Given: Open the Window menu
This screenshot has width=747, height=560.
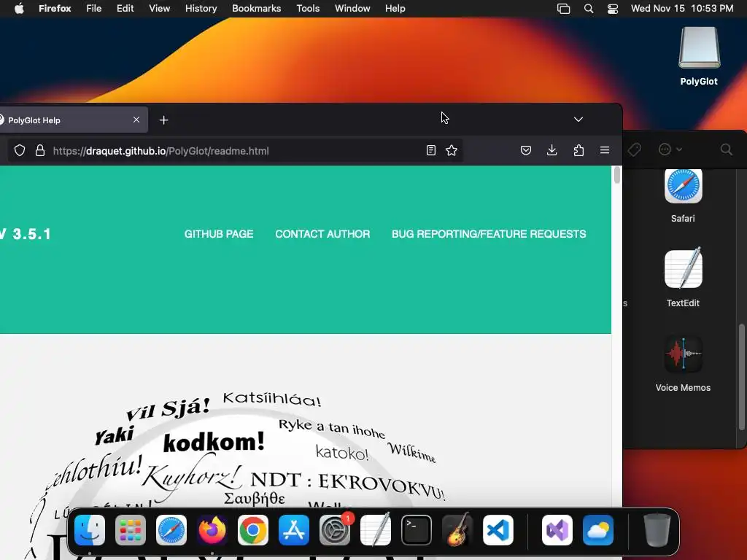Looking at the screenshot, I should (x=352, y=9).
